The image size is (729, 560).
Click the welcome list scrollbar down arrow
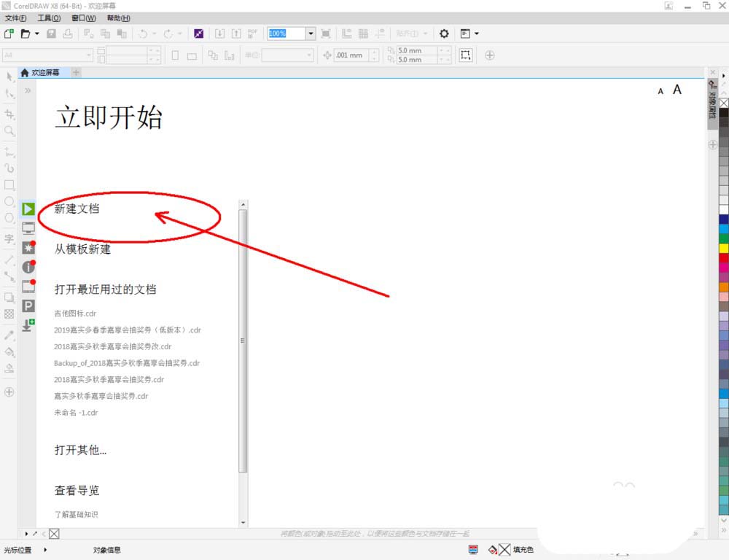coord(243,523)
